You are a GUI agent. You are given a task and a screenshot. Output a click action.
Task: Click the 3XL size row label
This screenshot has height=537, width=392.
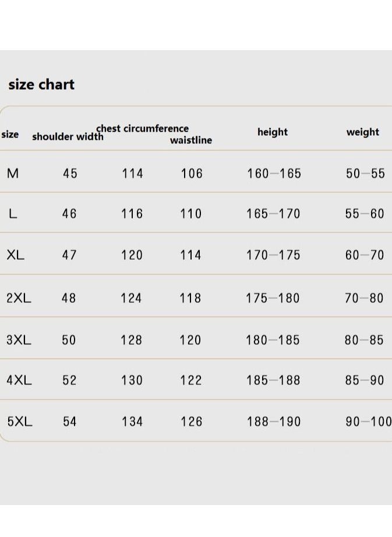point(19,340)
